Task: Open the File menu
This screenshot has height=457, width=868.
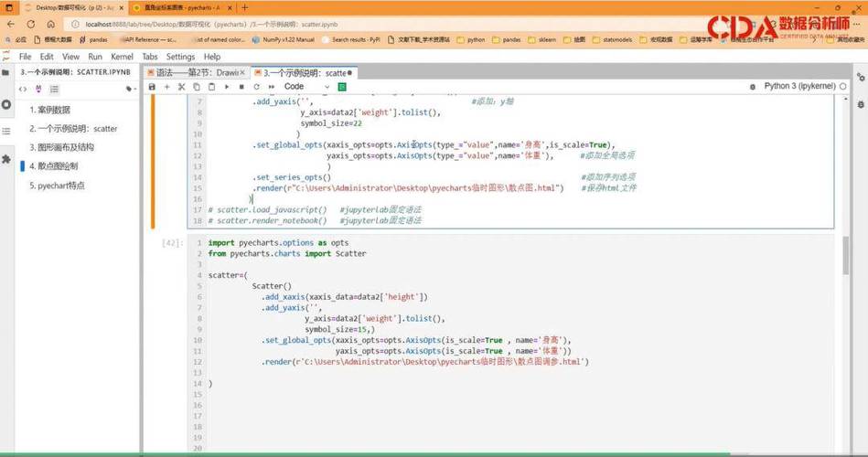Action: [25, 57]
